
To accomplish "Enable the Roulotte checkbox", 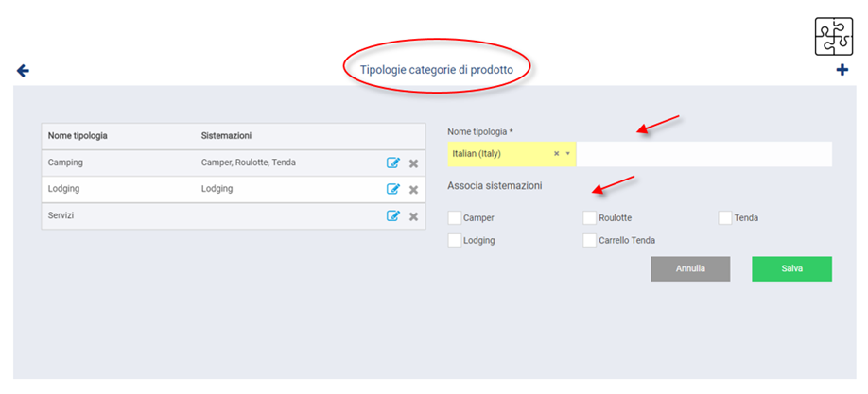I will (590, 218).
